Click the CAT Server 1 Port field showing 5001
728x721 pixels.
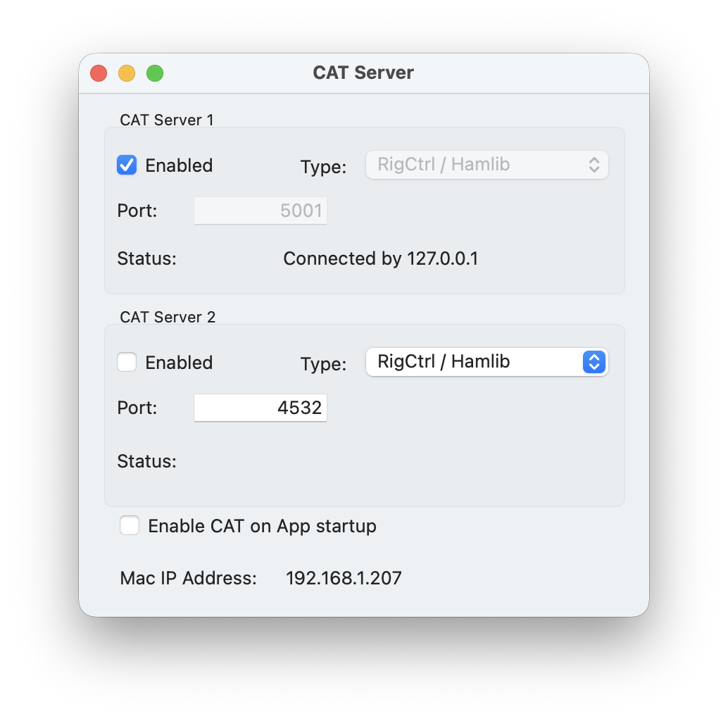[x=261, y=211]
